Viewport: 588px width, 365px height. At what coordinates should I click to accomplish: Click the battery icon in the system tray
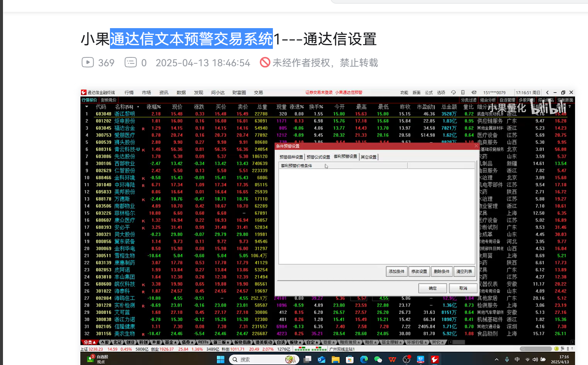point(543,359)
